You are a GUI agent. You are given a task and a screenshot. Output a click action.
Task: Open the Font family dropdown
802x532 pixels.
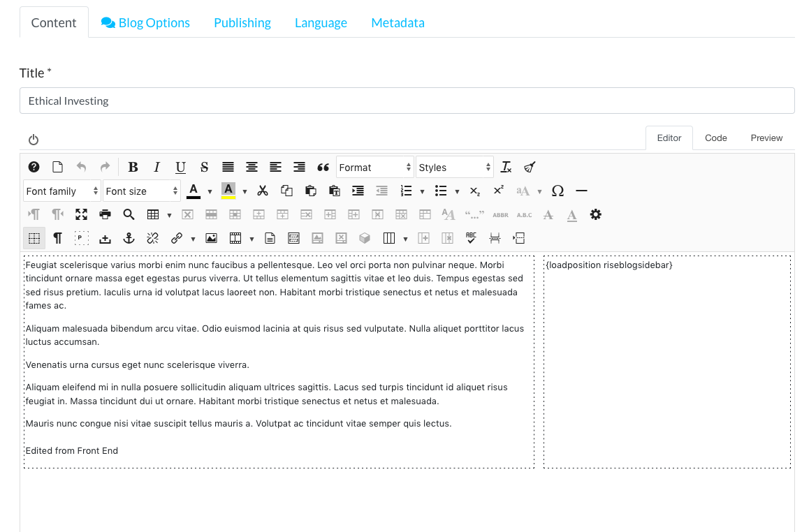coord(62,191)
